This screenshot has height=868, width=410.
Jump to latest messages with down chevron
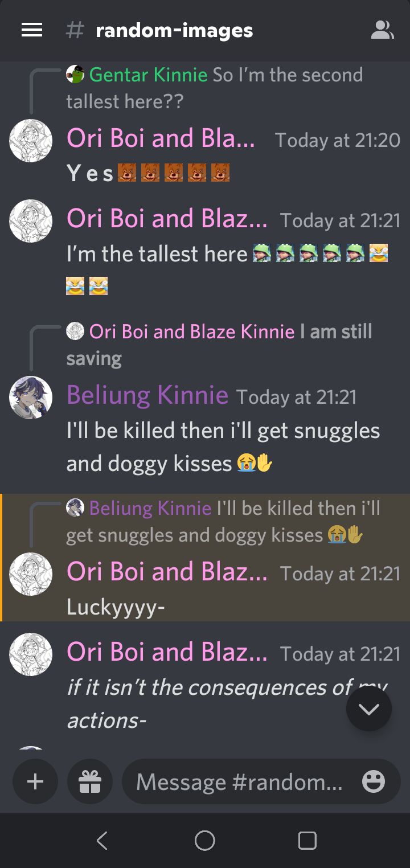tap(369, 709)
